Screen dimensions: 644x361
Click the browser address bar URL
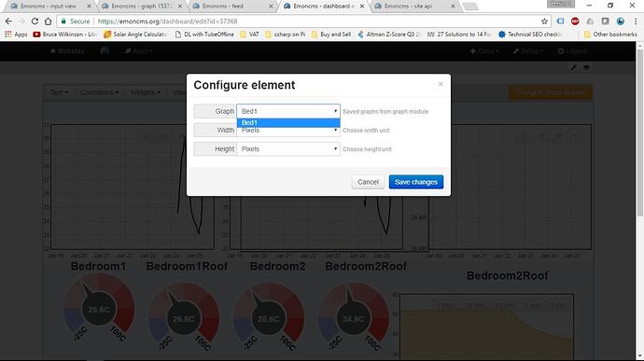pos(168,21)
